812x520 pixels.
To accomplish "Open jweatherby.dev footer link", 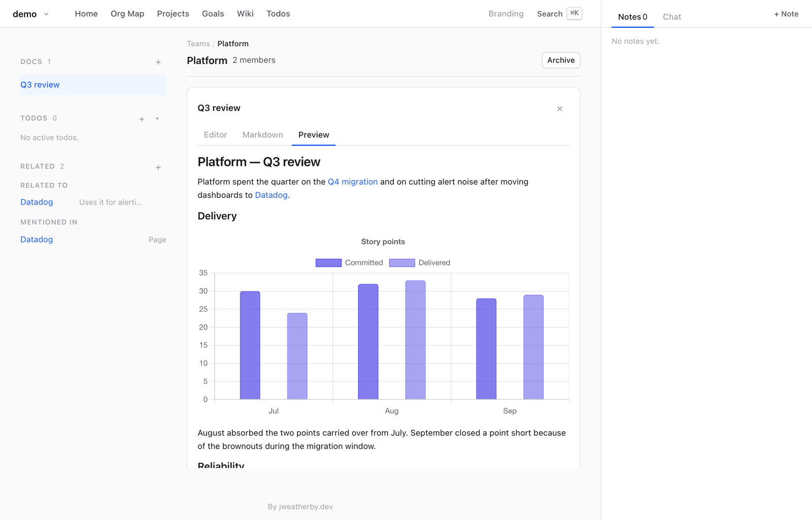I will pyautogui.click(x=306, y=506).
